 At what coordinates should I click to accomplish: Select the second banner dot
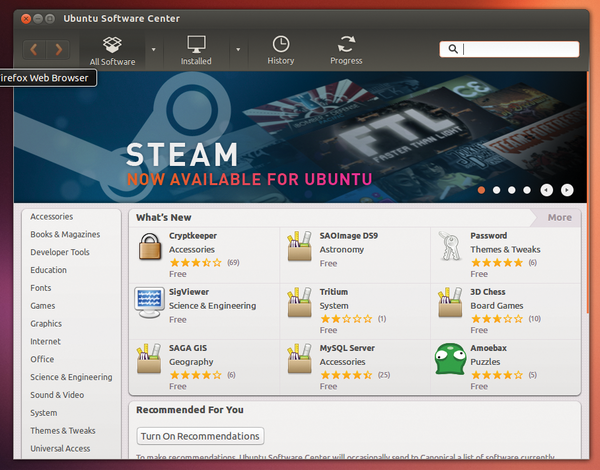point(497,190)
